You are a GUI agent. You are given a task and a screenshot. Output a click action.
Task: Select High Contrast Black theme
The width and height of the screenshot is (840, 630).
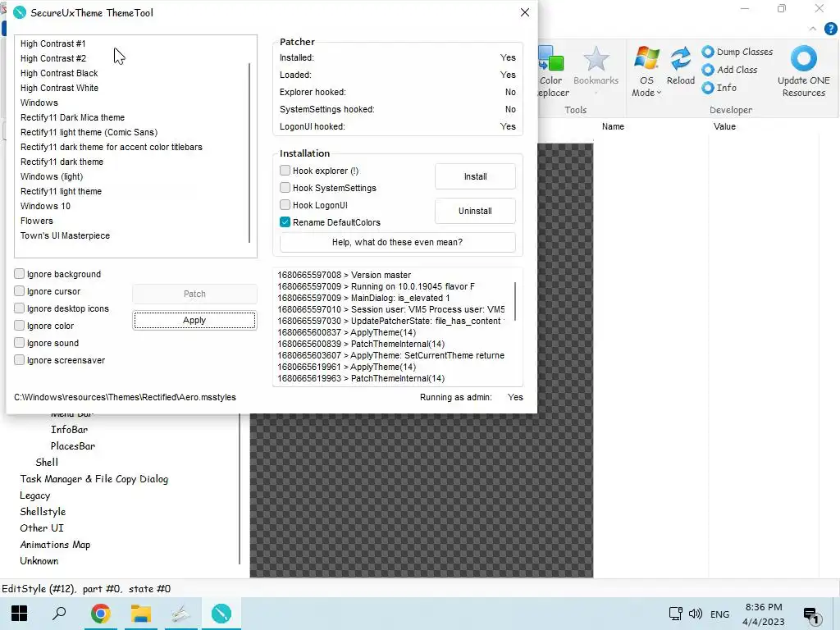59,73
